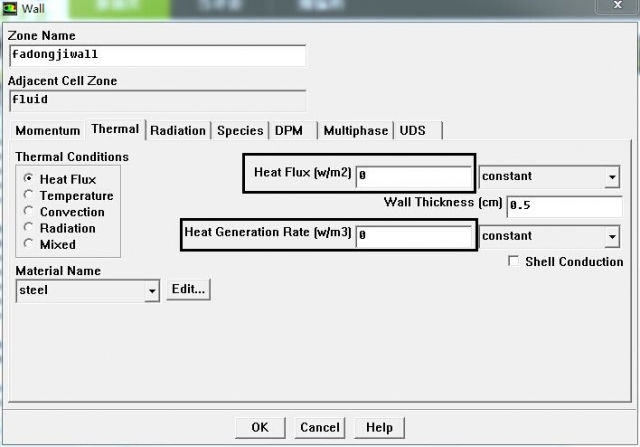Pick the Mixed thermal condition

[x=29, y=244]
